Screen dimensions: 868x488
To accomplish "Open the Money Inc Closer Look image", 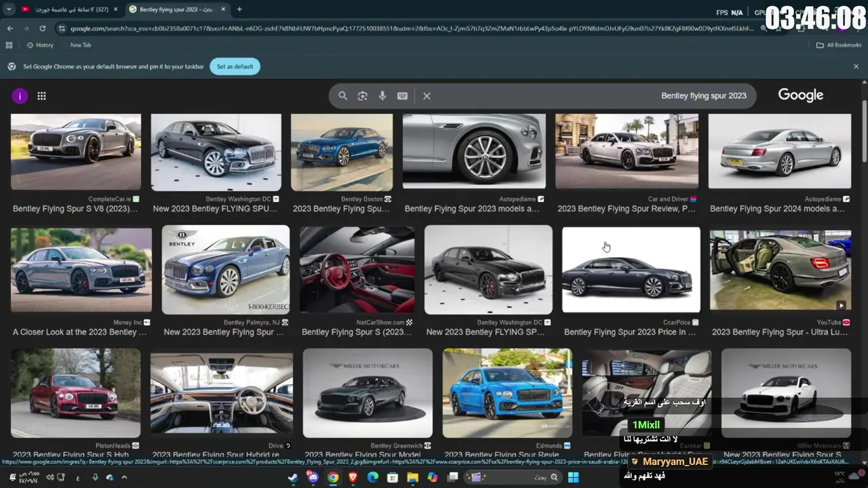I will [x=81, y=270].
